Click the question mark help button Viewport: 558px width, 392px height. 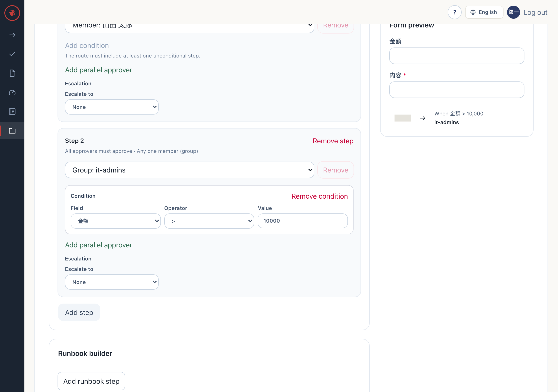tap(454, 12)
